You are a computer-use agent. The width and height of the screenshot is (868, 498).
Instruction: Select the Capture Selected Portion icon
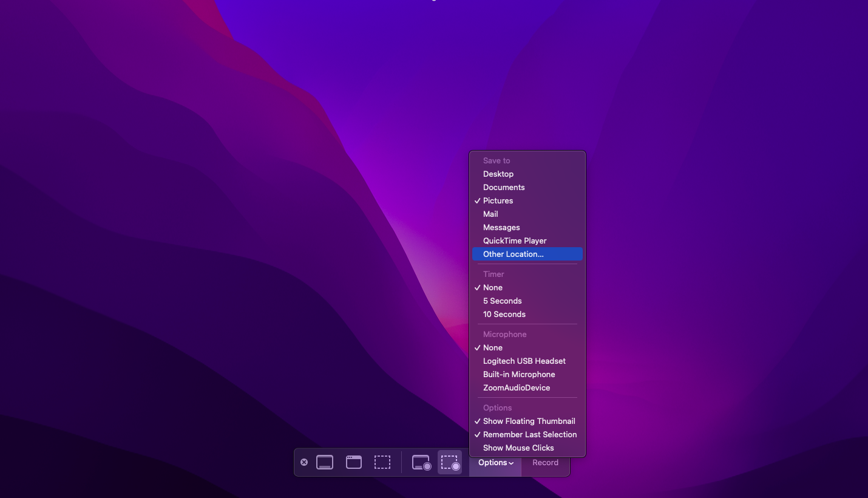click(x=382, y=462)
